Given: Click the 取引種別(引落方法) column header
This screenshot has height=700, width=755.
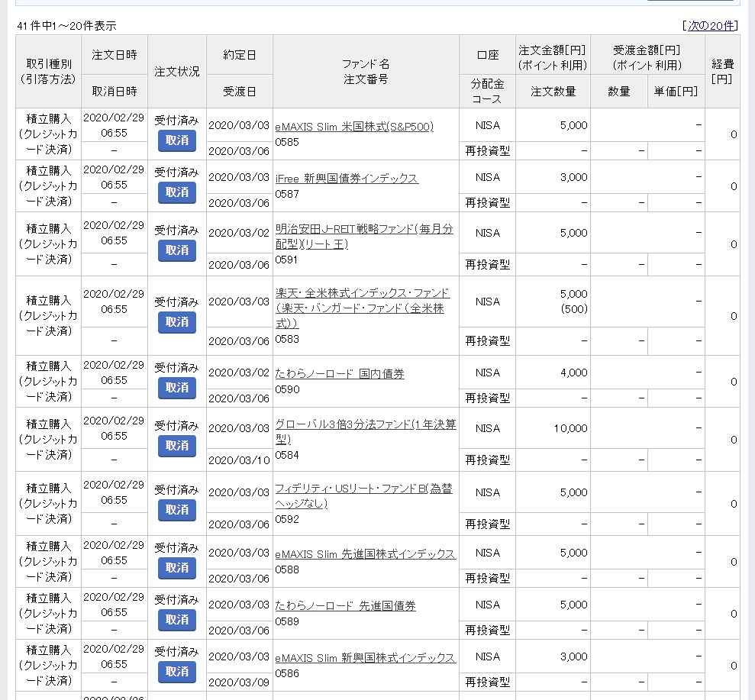Looking at the screenshot, I should tap(48, 71).
